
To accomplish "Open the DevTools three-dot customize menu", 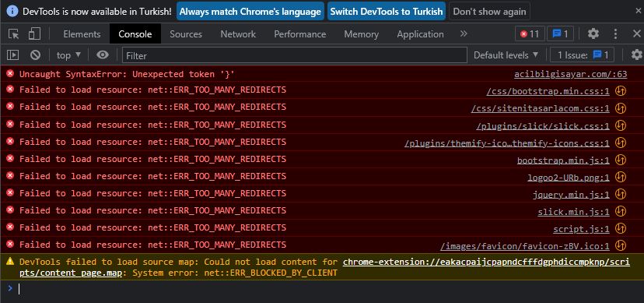I will pyautogui.click(x=615, y=34).
